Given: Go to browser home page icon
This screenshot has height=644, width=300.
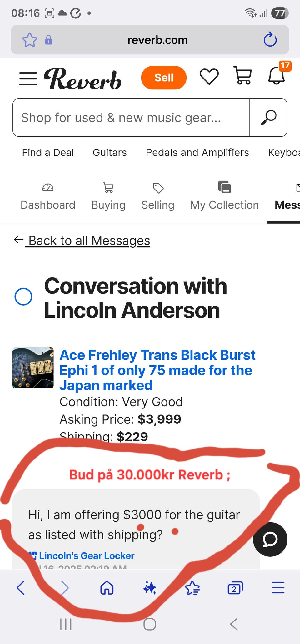Looking at the screenshot, I should coord(107,588).
